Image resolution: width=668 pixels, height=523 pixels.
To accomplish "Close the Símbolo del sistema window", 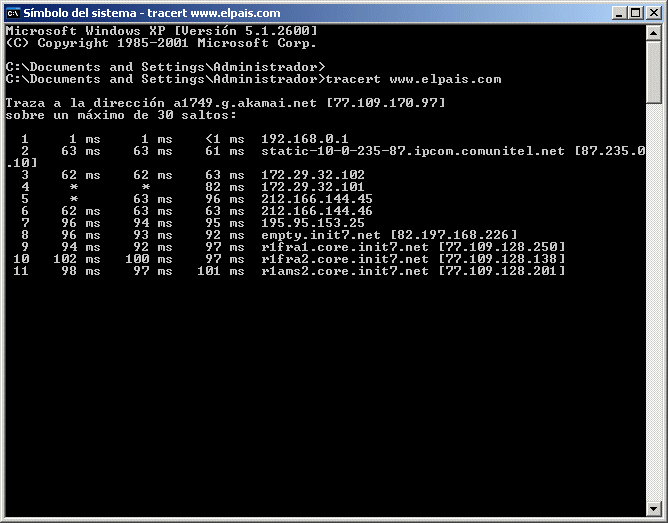I will pos(651,12).
